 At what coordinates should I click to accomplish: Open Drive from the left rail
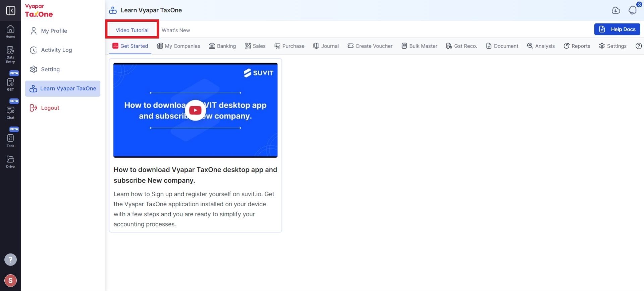pos(10,162)
